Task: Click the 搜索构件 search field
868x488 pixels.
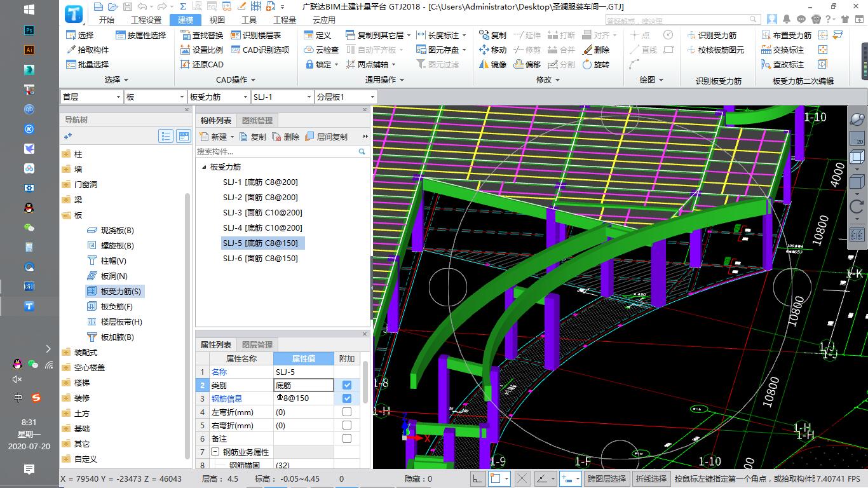Action: 281,151
